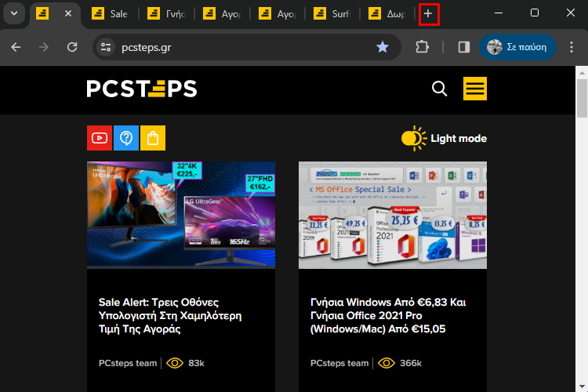Open Sale Alert Τρεις Οθόνες article title
The height and width of the screenshot is (392, 588).
[x=170, y=315]
